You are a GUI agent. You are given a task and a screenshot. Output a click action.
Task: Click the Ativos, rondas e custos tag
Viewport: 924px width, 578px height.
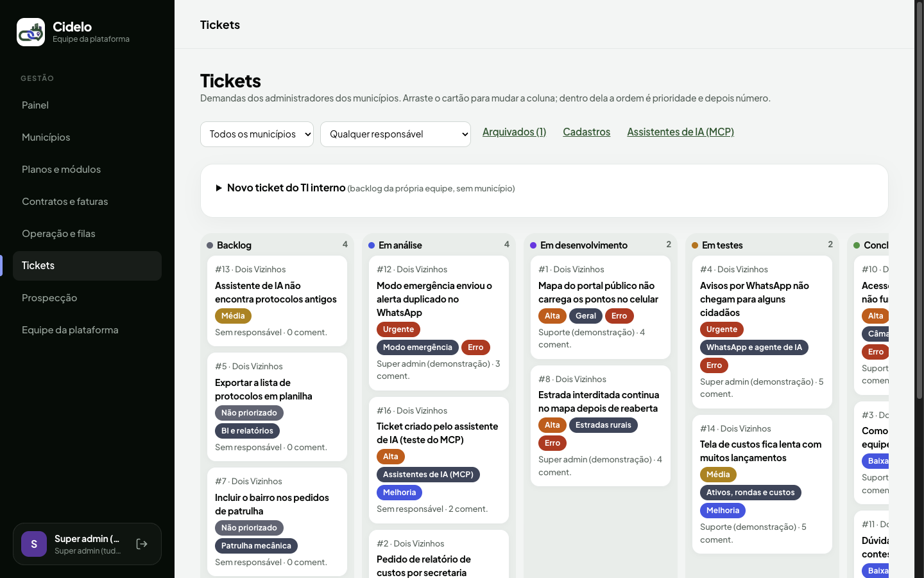[750, 493]
